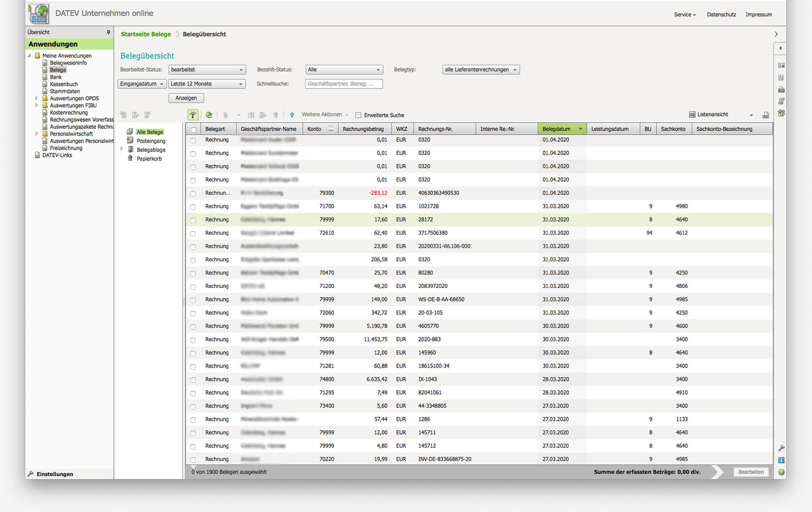Image resolution: width=812 pixels, height=512 pixels.
Task: Tick the select-all checkbox in table header
Action: pyautogui.click(x=193, y=130)
